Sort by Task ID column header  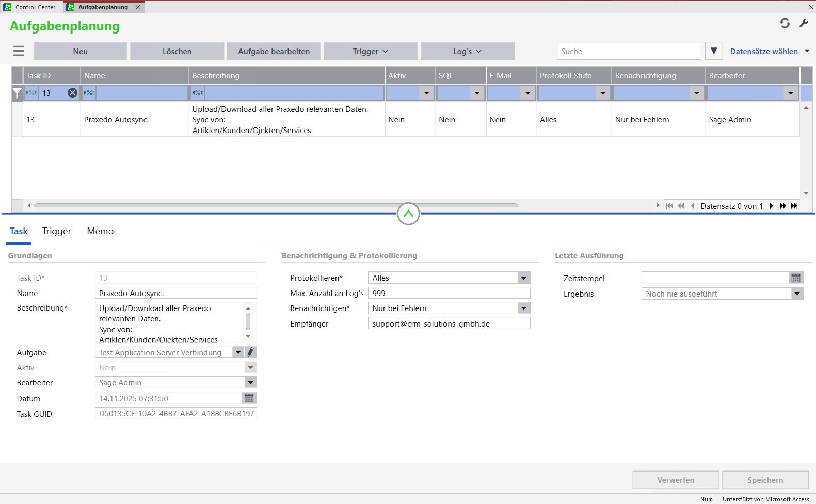tap(52, 75)
